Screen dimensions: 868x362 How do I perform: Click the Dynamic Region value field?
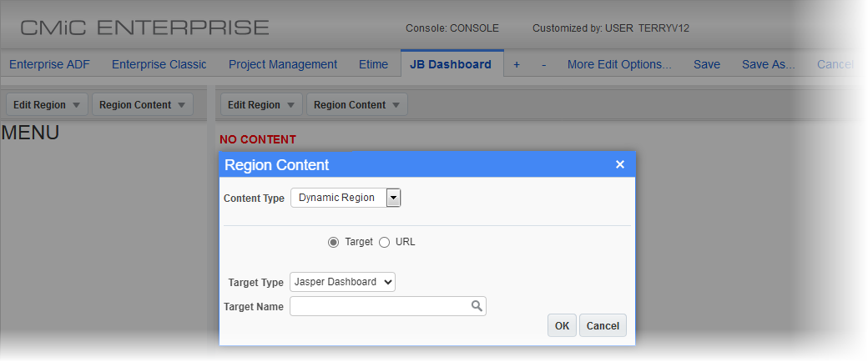click(339, 198)
